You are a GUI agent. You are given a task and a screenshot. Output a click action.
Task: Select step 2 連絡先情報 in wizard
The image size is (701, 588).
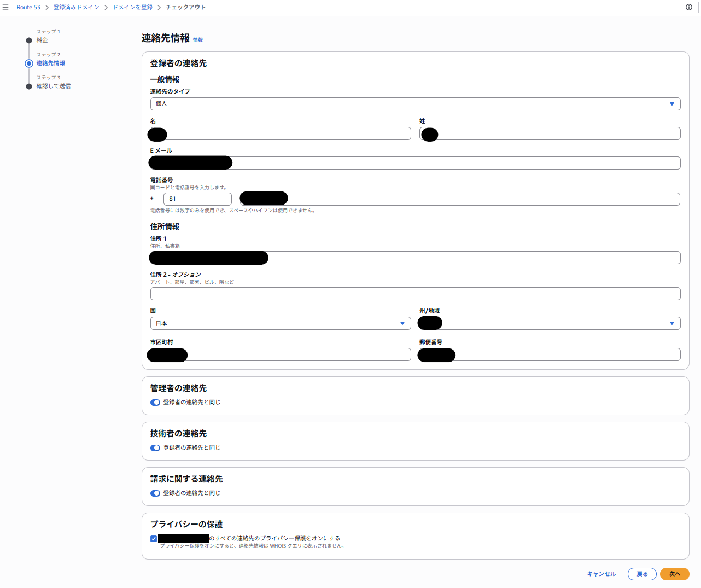50,63
